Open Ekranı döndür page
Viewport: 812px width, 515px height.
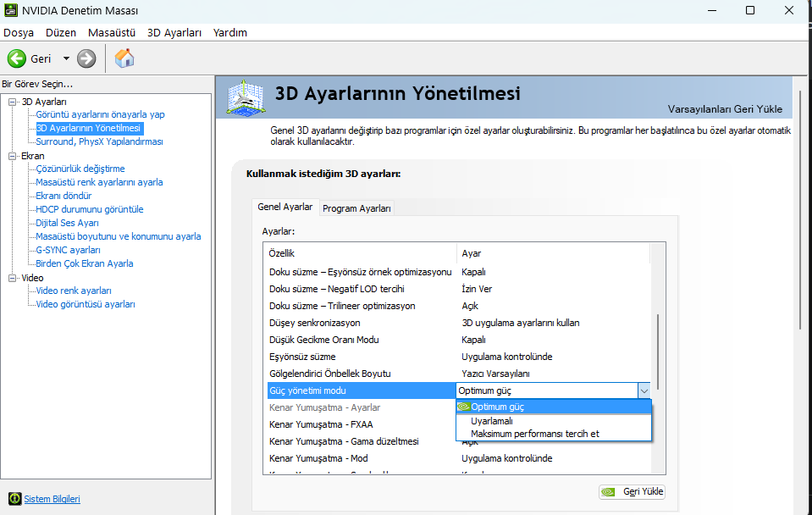[64, 196]
